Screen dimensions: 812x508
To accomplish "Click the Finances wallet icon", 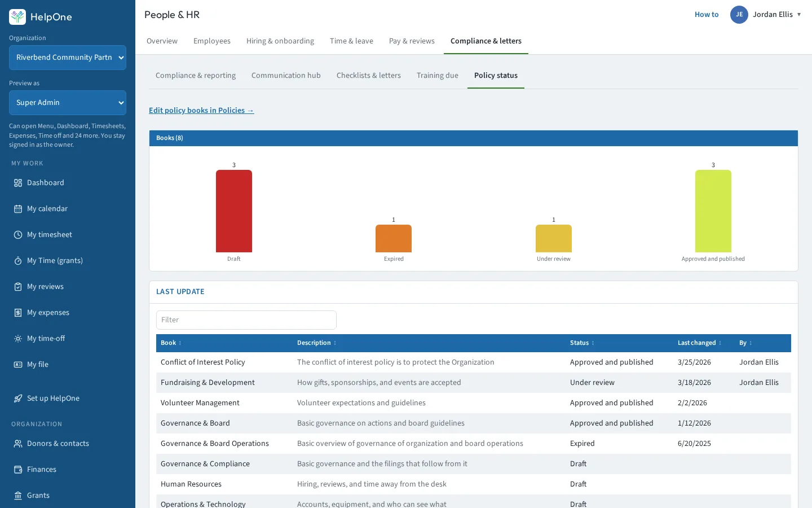I will point(18,470).
